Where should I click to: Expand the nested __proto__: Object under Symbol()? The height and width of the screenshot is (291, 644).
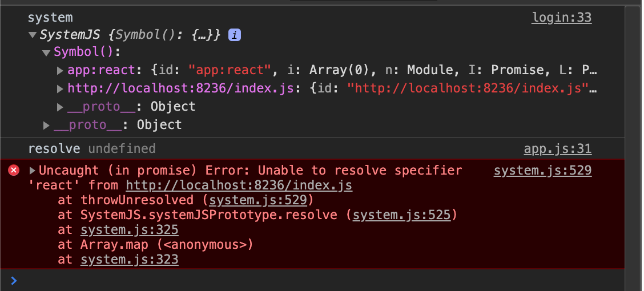click(60, 107)
